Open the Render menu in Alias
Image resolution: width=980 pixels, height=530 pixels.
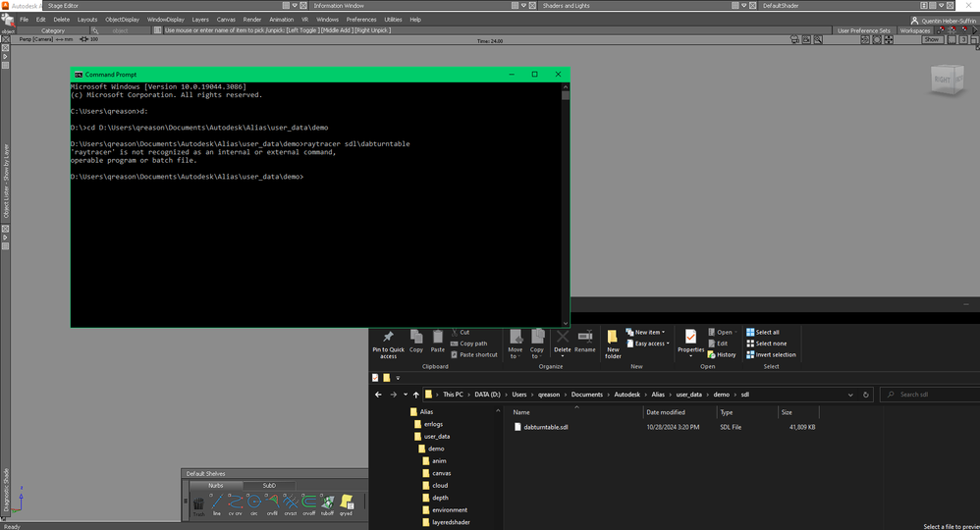coord(252,20)
